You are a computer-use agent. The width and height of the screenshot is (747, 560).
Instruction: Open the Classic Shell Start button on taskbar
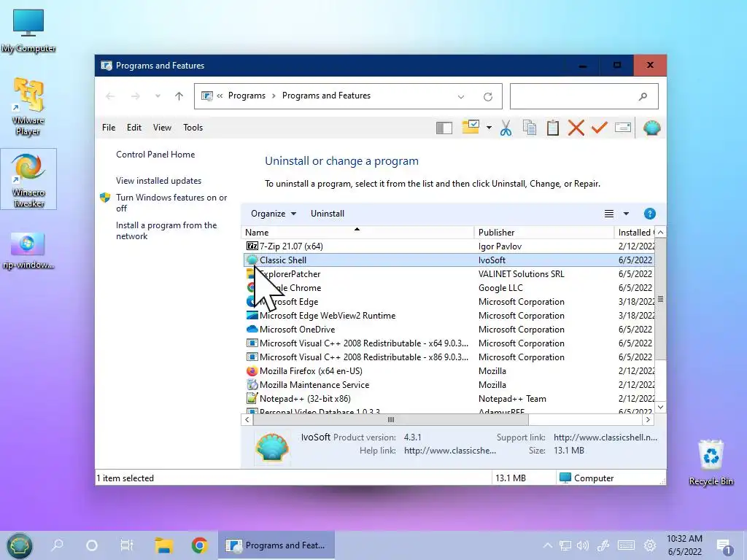19,545
